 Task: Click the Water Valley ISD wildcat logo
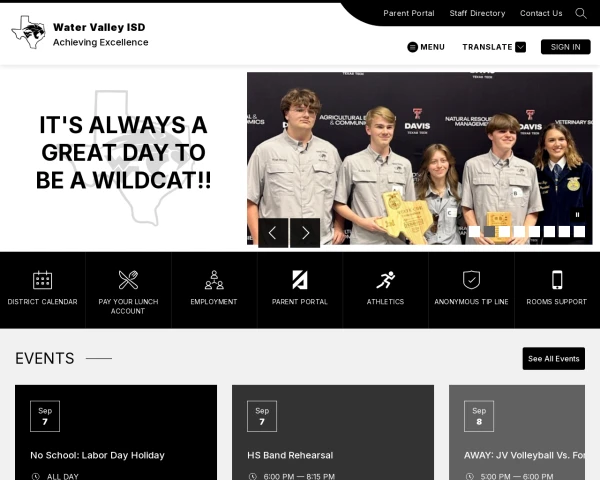tap(29, 32)
